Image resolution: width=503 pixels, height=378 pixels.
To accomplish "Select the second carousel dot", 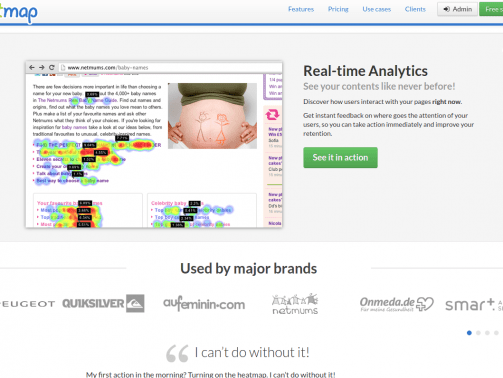I will [478, 333].
